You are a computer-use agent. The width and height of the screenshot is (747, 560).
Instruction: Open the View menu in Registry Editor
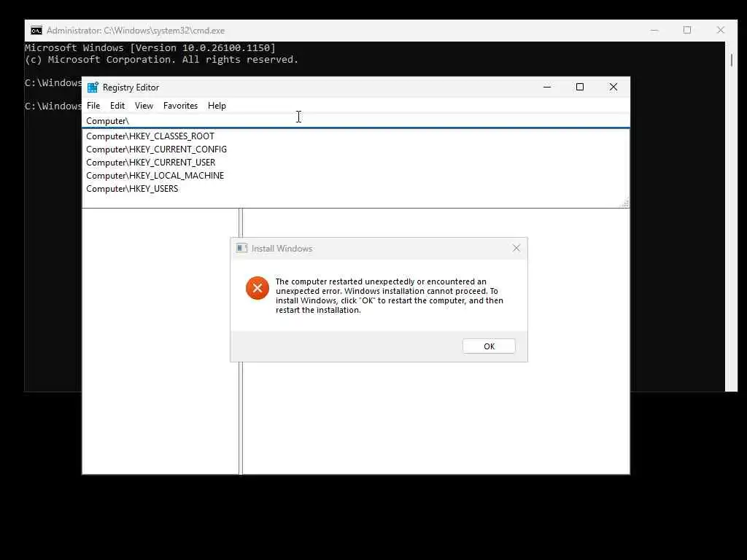[144, 106]
